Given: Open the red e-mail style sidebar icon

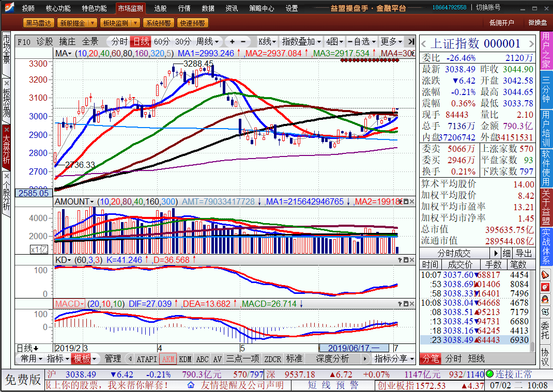Looking at the screenshot, I should (x=545, y=287).
